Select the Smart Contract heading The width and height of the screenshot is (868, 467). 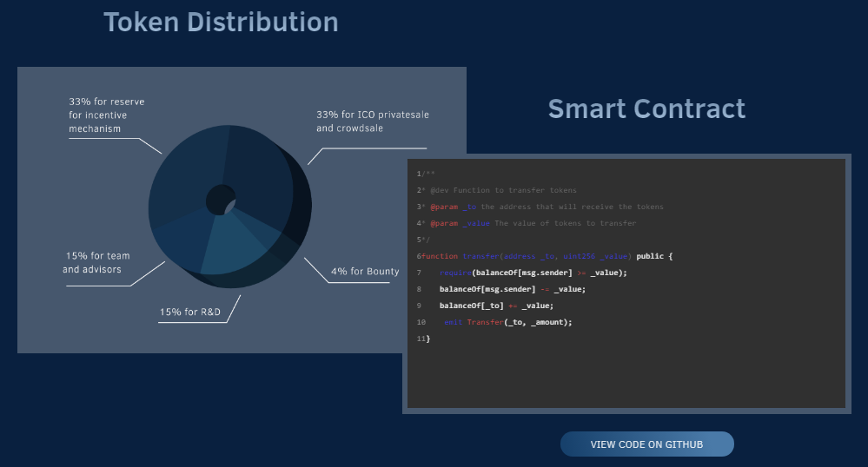point(646,109)
